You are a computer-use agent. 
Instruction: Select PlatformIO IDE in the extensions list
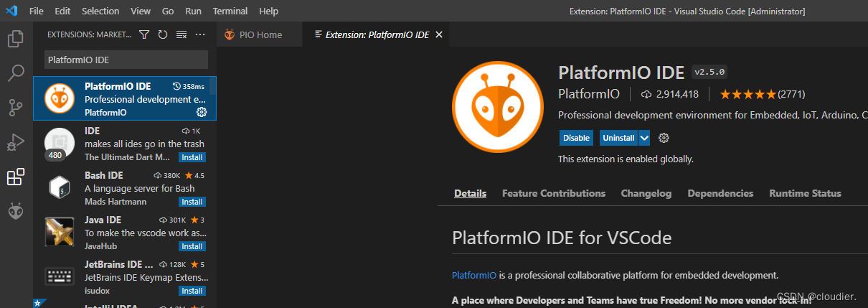click(x=125, y=98)
